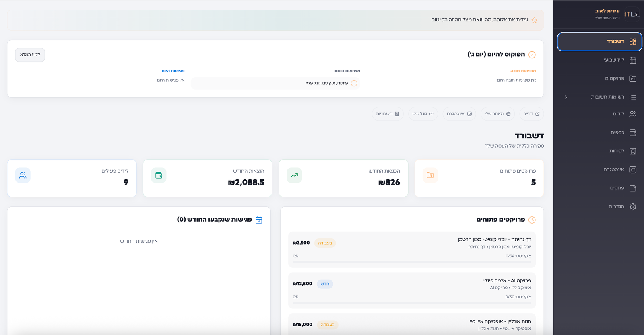Open the האתר שלי quick link
Viewport: 644px width, 335px height.
coord(498,114)
